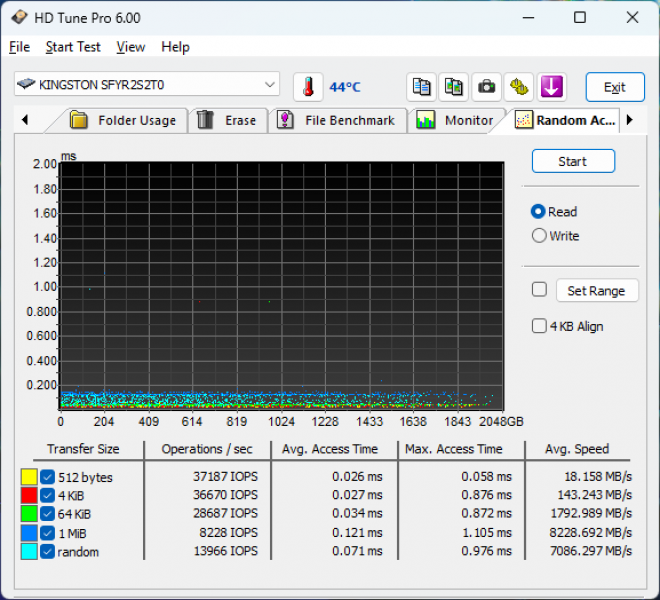This screenshot has width=660, height=600.
Task: Uncheck the 1 MiB transfer size
Action: pyautogui.click(x=48, y=533)
